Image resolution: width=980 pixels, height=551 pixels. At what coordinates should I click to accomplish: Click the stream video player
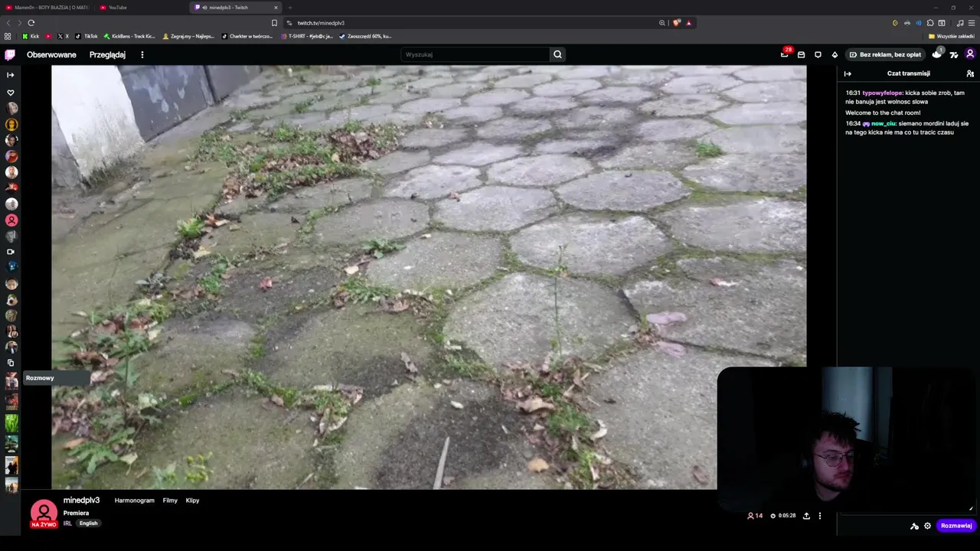point(429,277)
